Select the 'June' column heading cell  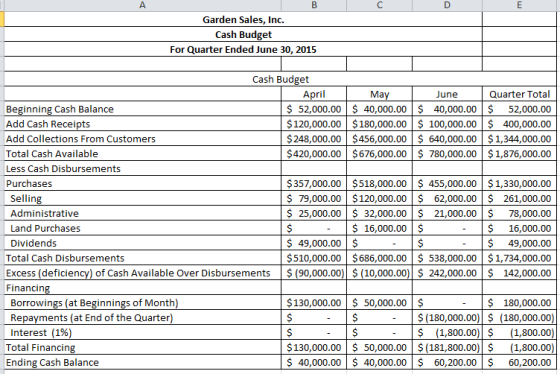[x=447, y=94]
